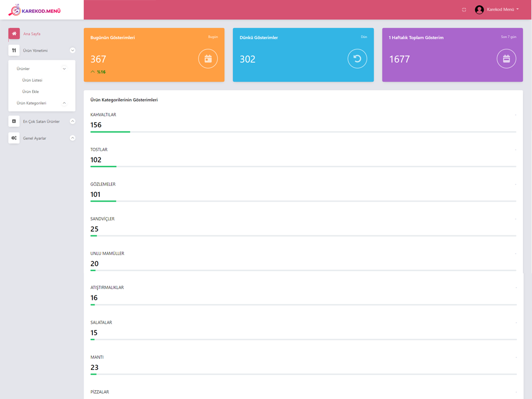
Task: Click the user avatar in the header
Action: click(x=479, y=10)
